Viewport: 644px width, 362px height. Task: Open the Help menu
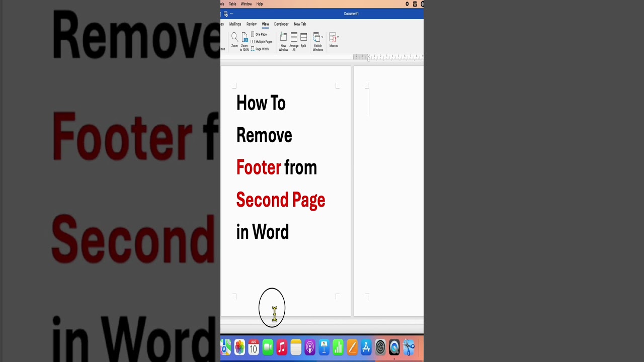pyautogui.click(x=260, y=4)
